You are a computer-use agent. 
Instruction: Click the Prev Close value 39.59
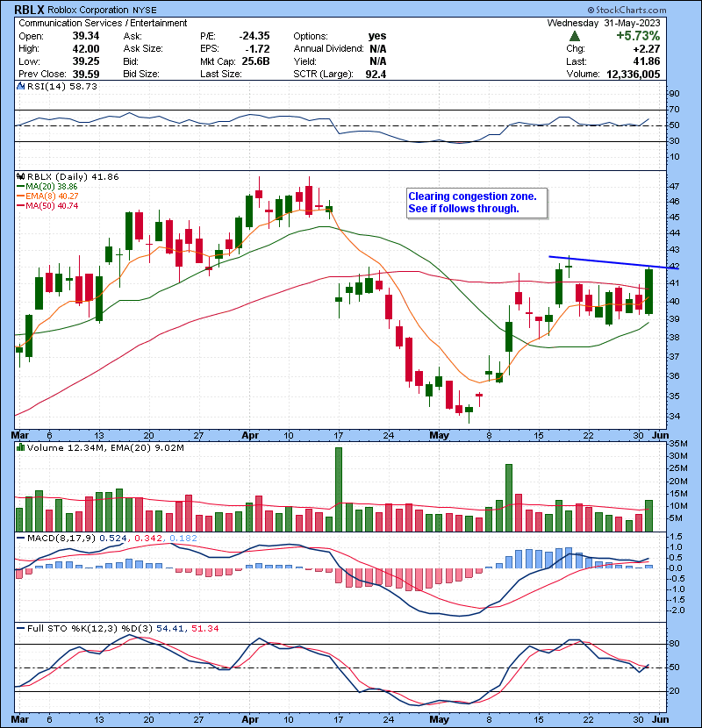85,75
